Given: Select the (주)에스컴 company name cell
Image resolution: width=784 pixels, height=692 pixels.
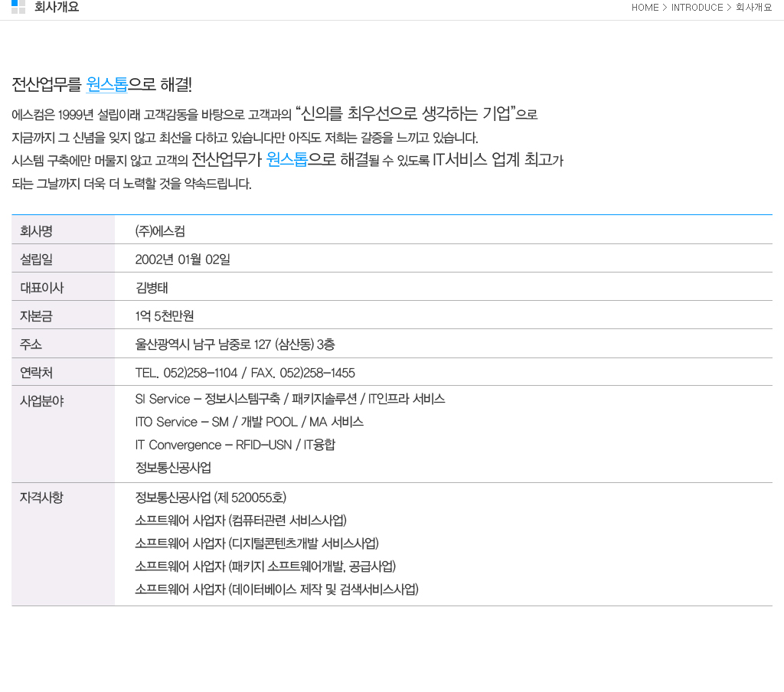Looking at the screenshot, I should point(160,231).
